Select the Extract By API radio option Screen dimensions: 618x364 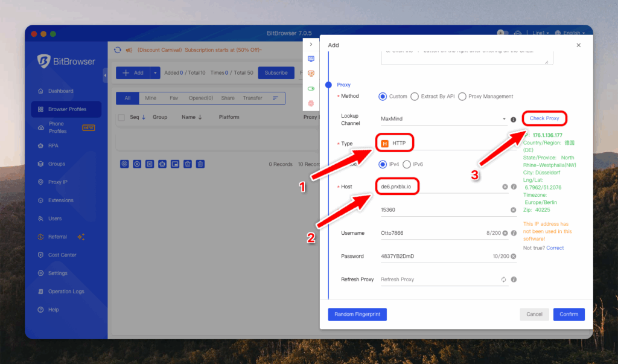(x=414, y=96)
